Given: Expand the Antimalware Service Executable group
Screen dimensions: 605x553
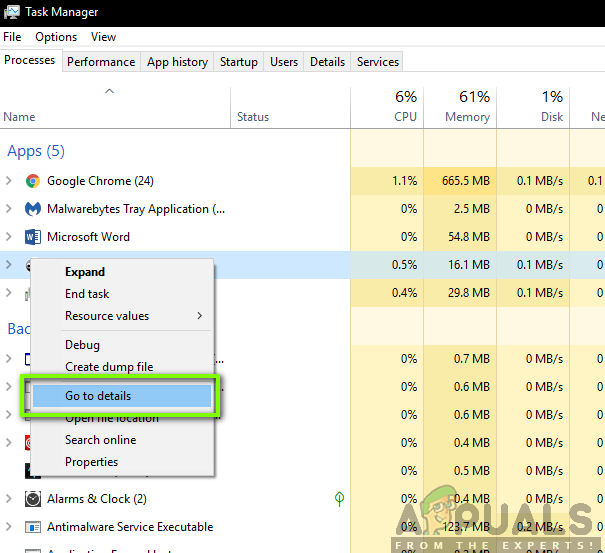Looking at the screenshot, I should coord(8,527).
